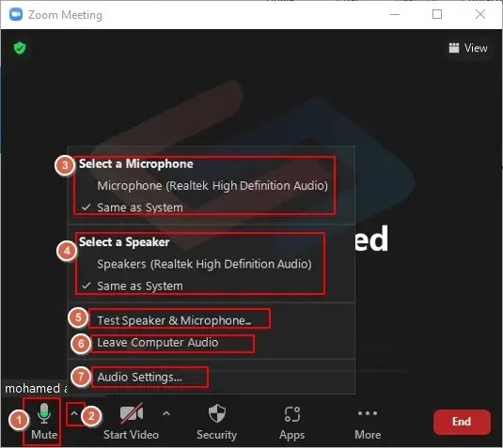Mute the microphone in the meeting toolbar
The height and width of the screenshot is (448, 503).
44,422
